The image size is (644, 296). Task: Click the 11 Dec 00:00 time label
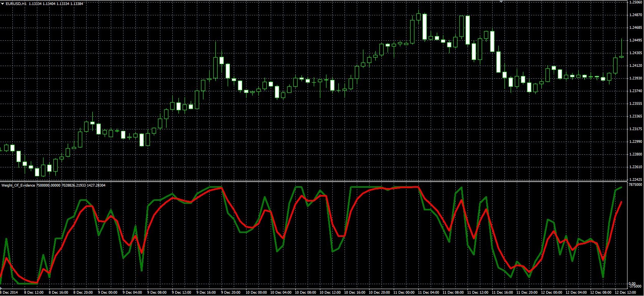404,293
